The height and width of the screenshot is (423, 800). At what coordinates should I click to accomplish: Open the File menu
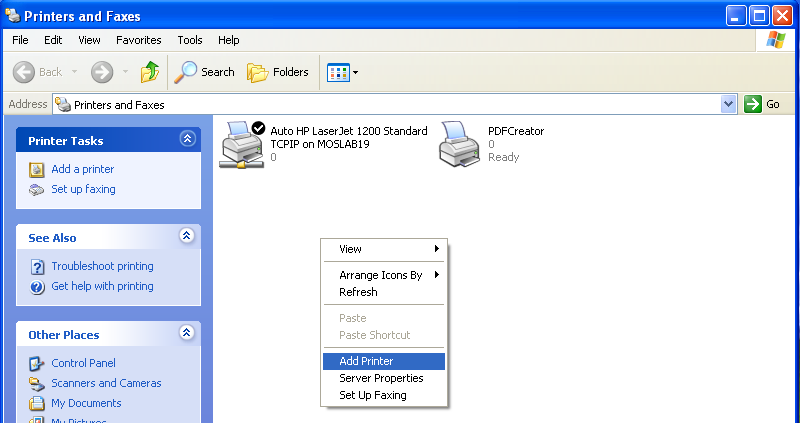[x=20, y=40]
